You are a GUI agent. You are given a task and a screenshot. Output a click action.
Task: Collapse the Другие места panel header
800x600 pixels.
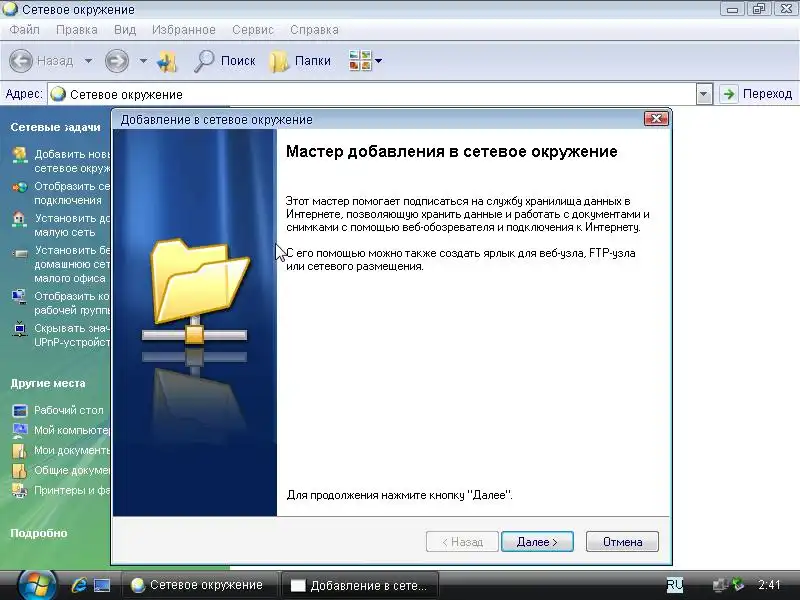coord(48,383)
